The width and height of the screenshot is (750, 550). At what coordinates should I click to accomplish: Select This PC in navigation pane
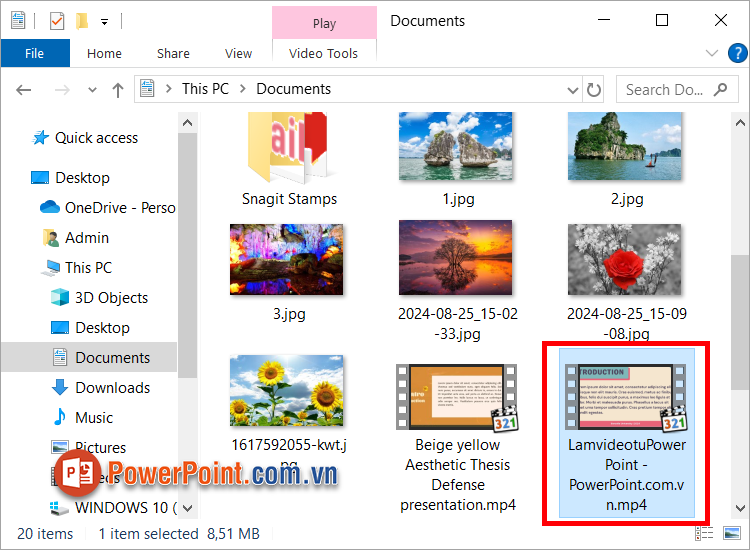77,267
